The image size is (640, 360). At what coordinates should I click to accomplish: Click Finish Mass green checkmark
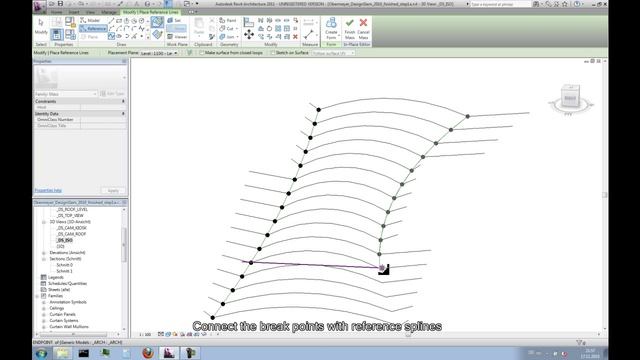(349, 29)
